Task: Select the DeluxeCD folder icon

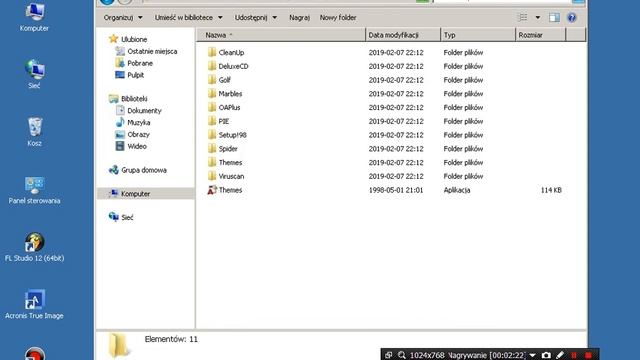Action: tap(212, 66)
